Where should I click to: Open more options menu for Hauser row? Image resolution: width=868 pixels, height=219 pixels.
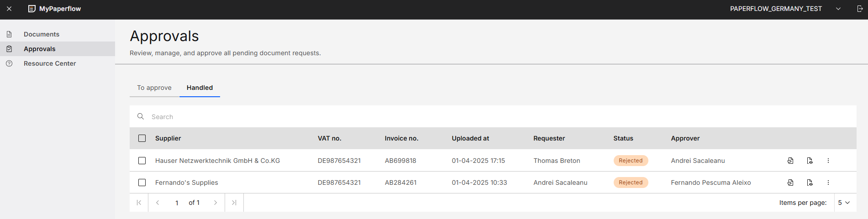[x=828, y=161]
